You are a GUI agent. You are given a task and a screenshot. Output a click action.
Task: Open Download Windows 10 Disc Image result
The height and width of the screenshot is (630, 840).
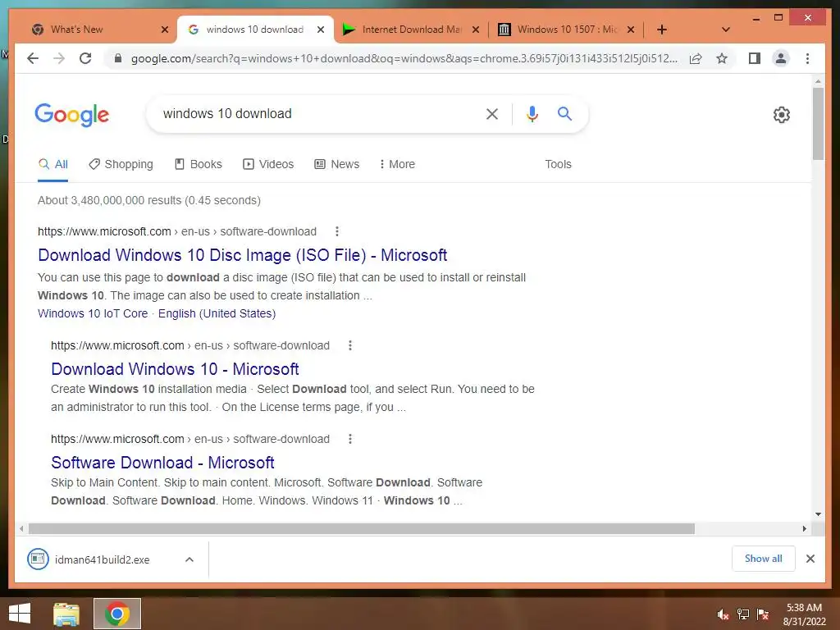point(243,255)
